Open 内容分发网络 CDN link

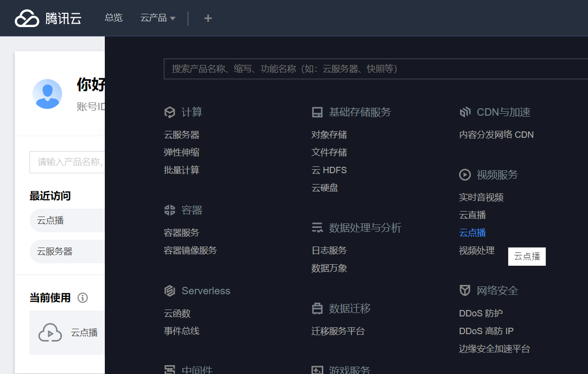(496, 135)
